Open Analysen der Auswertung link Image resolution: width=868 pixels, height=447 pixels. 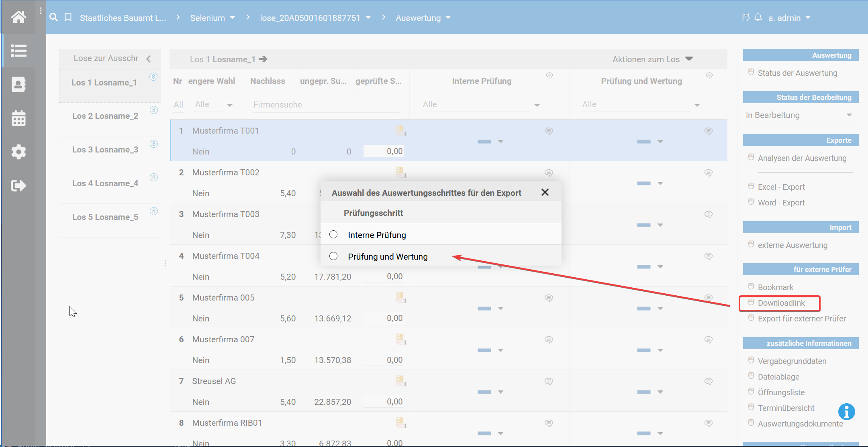[x=802, y=158]
